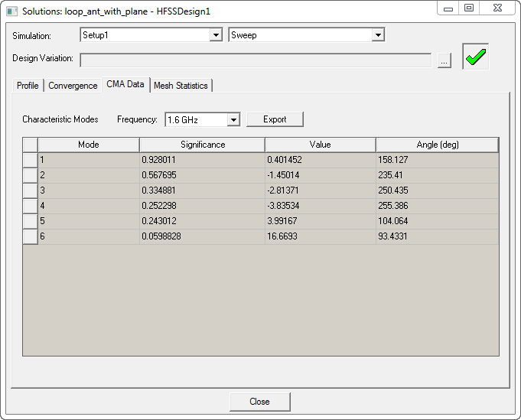The height and width of the screenshot is (420, 521).
Task: Switch to the Profile tab
Action: point(28,86)
